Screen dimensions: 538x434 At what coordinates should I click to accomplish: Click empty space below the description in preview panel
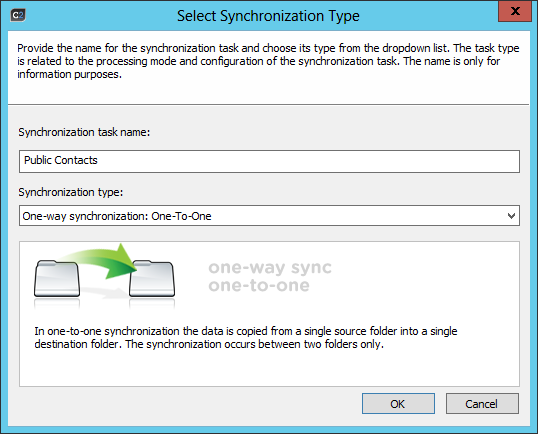269,369
